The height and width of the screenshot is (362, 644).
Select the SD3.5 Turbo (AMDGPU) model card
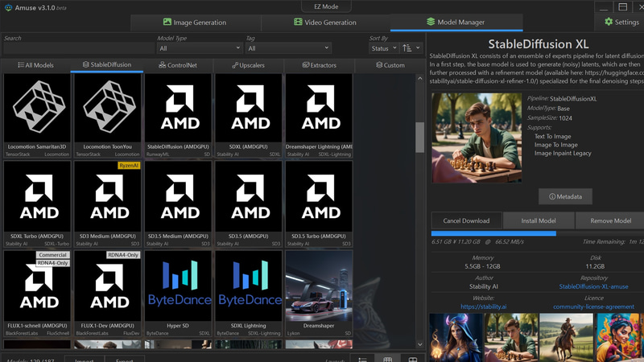319,204
